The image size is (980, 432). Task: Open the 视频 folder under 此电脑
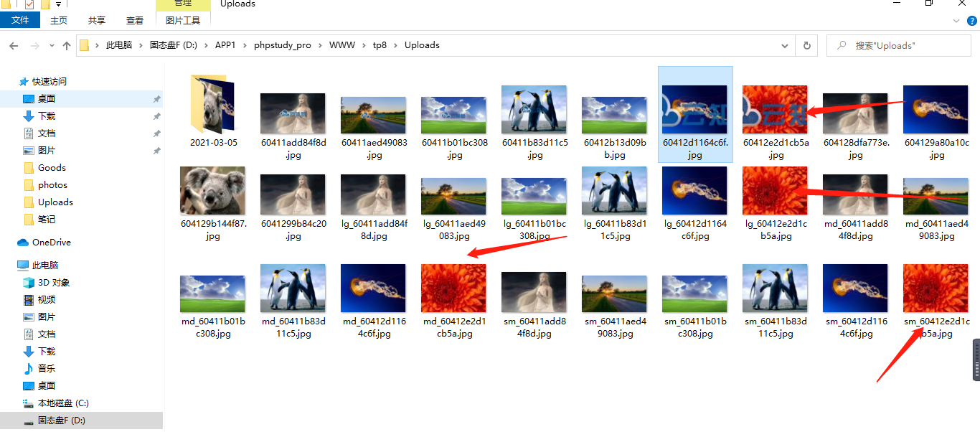click(x=46, y=300)
